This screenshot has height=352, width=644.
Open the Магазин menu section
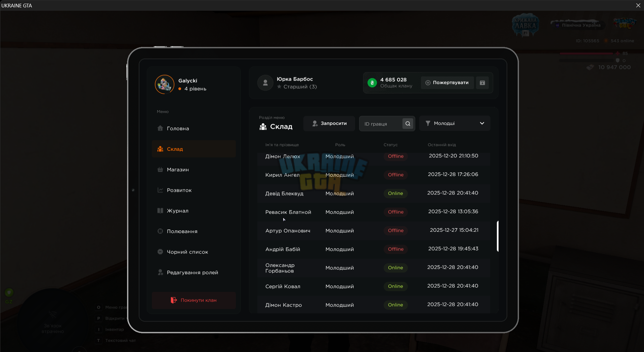point(194,170)
